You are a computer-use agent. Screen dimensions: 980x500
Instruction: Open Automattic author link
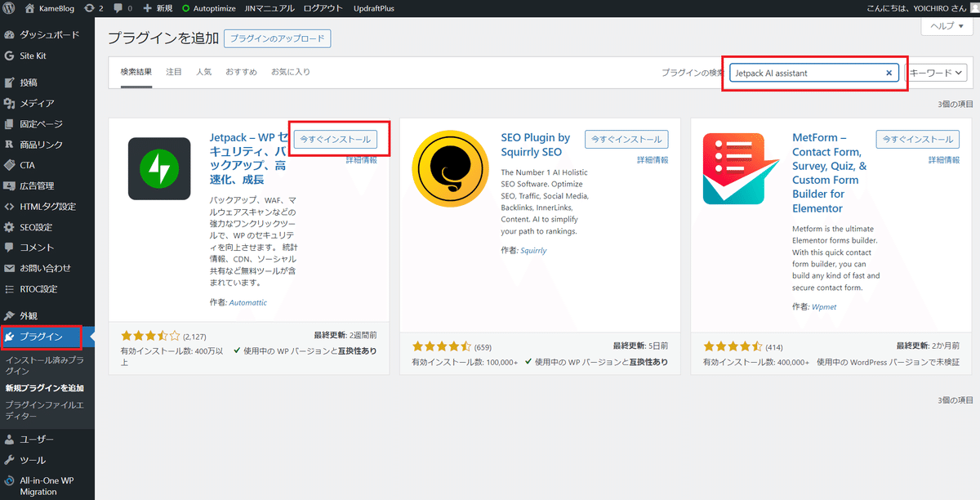pos(248,302)
